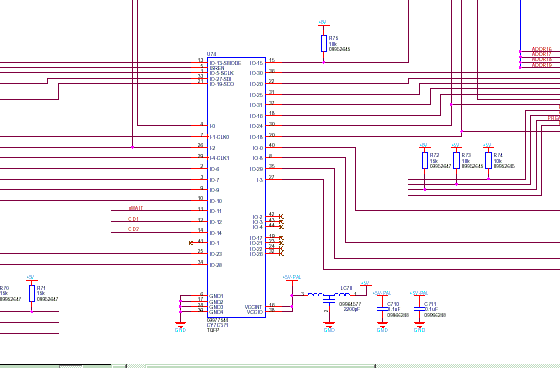Click the no-connect marker on pin IO-2
This screenshot has width=560, height=368.
coord(281,217)
